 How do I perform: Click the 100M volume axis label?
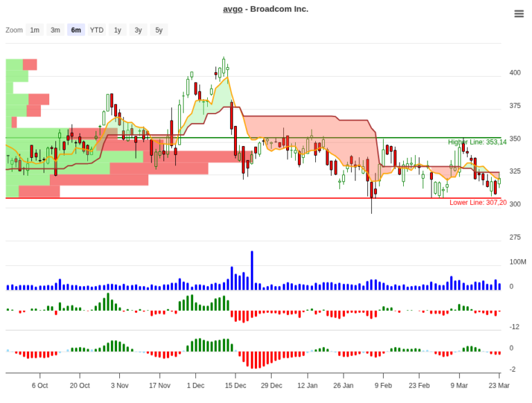pos(517,262)
